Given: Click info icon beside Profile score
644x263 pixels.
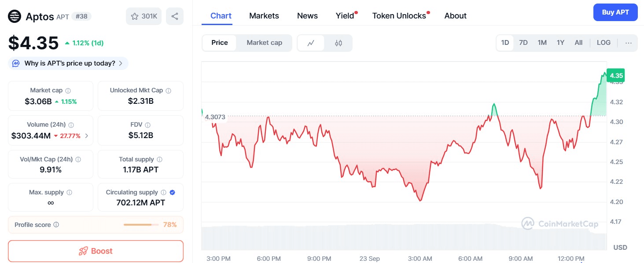Looking at the screenshot, I should [x=56, y=225].
